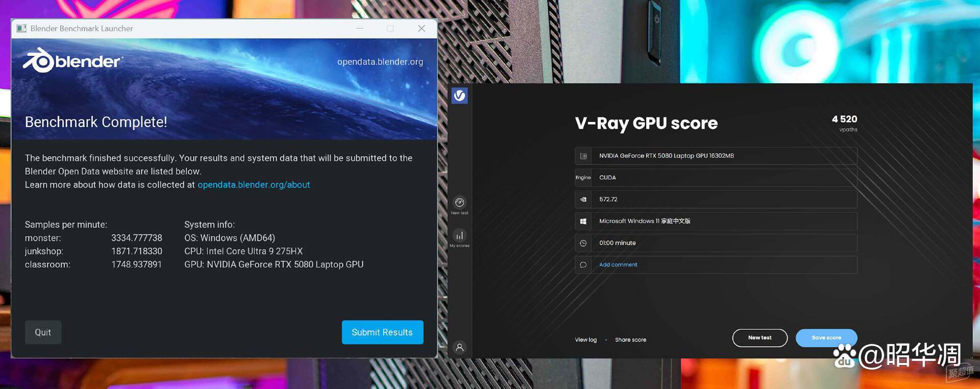Click the Save score button
The height and width of the screenshot is (389, 980).
[x=826, y=338]
